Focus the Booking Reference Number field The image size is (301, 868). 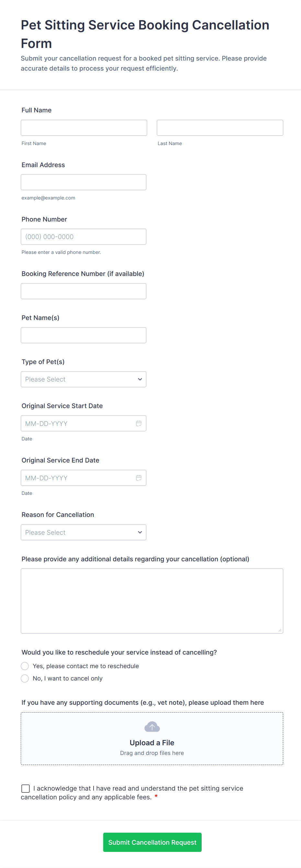[84, 291]
